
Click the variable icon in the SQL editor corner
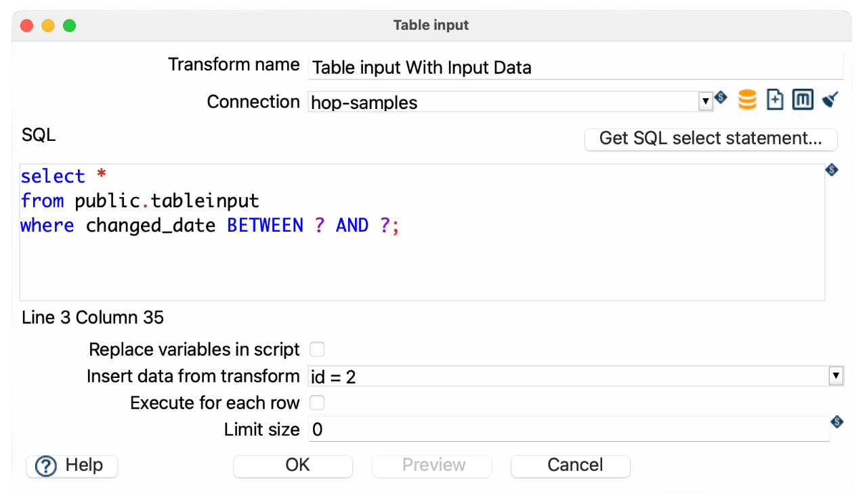tap(832, 170)
